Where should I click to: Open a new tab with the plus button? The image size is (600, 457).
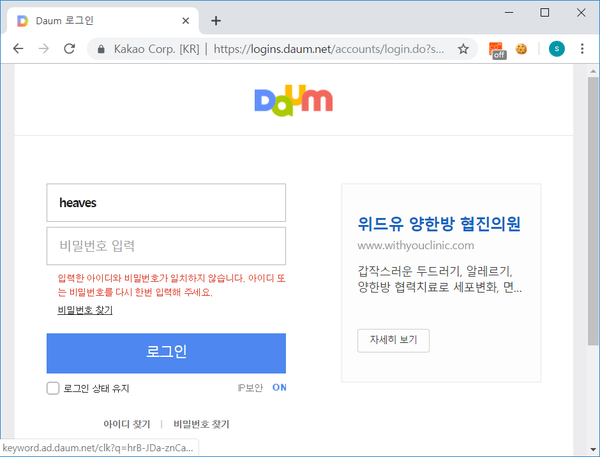pos(216,21)
